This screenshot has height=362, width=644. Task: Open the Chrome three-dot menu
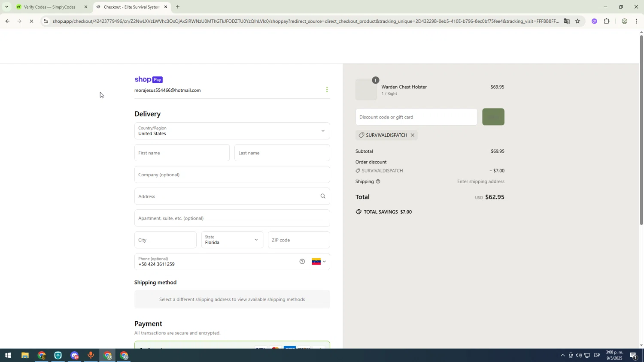tap(637, 21)
